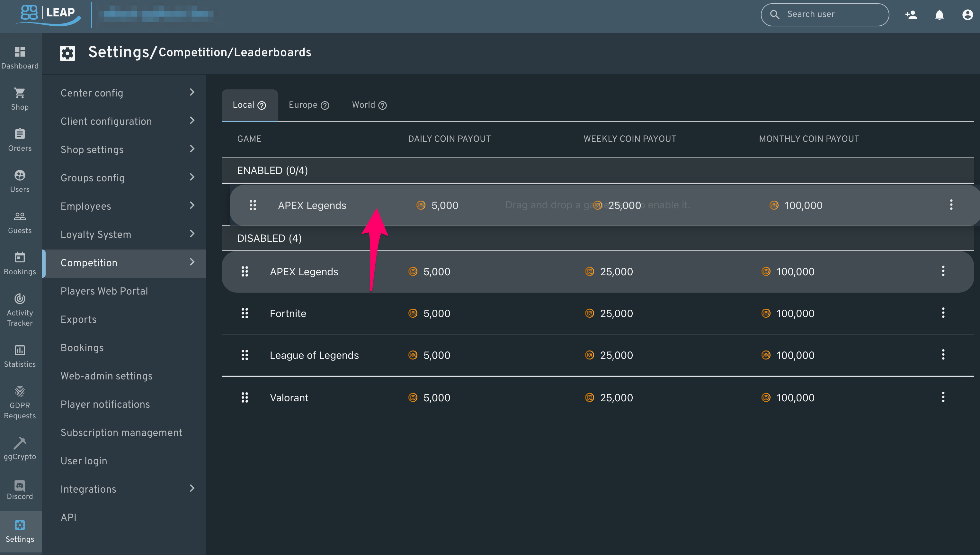Viewport: 980px width, 555px height.
Task: Open three-dot menu for Fortnite
Action: click(x=944, y=313)
